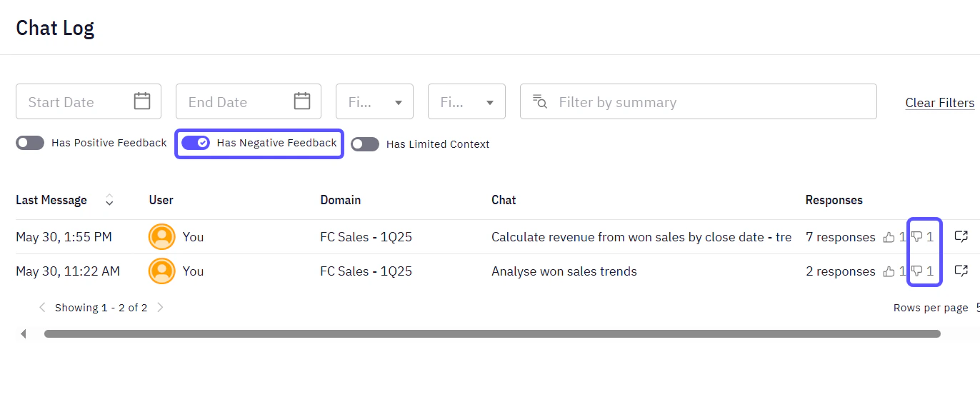Click the '7 responses' text
The height and width of the screenshot is (402, 980).
pos(840,237)
